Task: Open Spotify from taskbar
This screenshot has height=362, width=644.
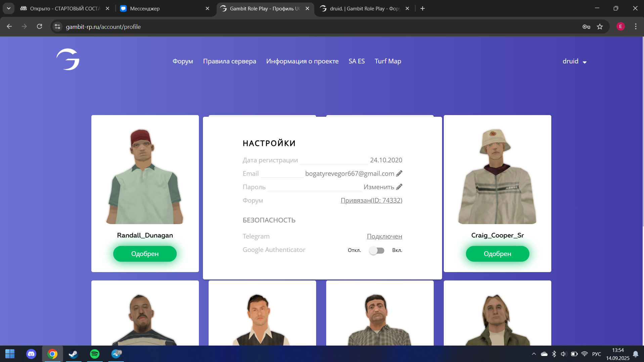Action: (95, 354)
